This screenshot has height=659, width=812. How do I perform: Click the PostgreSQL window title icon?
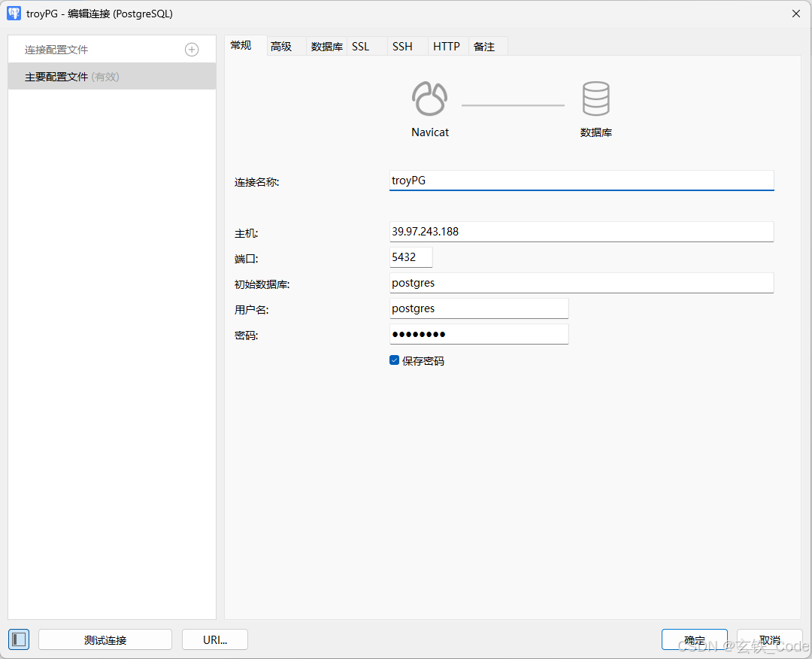click(x=14, y=14)
